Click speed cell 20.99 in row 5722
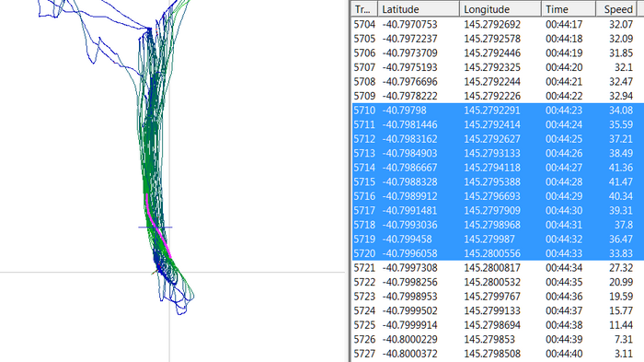 pyautogui.click(x=621, y=282)
